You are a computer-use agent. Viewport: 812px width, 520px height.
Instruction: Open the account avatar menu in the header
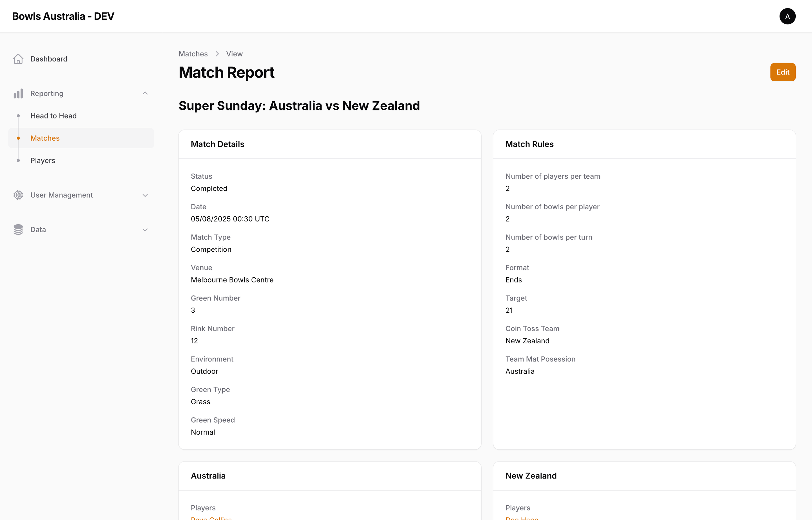(787, 16)
